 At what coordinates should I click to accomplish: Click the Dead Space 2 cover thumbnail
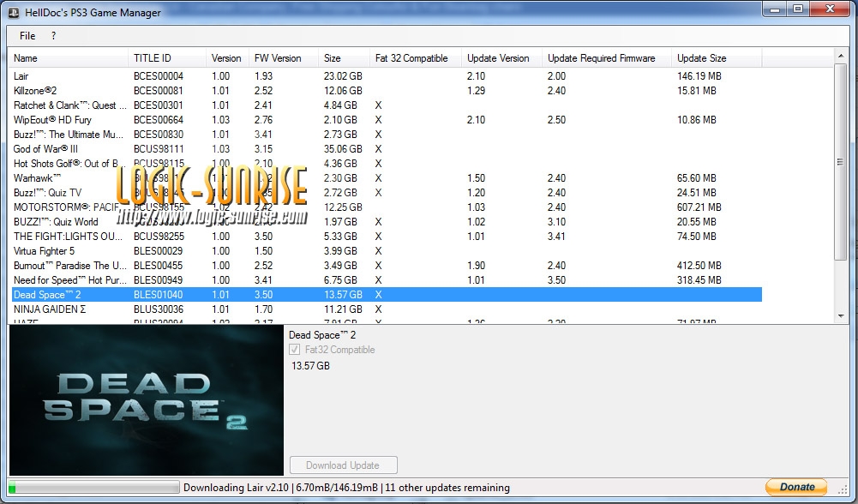147,400
